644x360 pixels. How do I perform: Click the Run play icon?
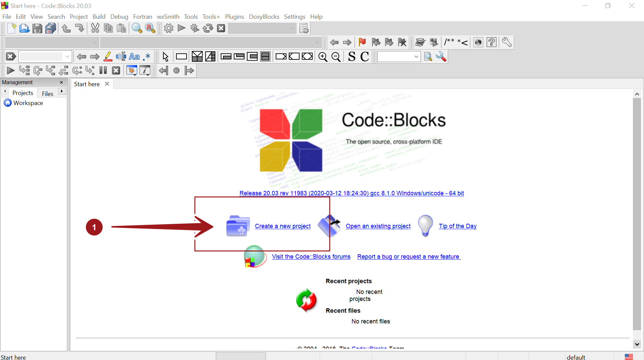pos(181,28)
